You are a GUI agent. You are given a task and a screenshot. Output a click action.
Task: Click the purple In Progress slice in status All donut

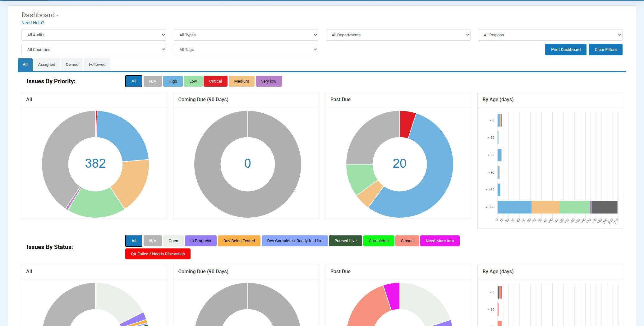tap(134, 320)
